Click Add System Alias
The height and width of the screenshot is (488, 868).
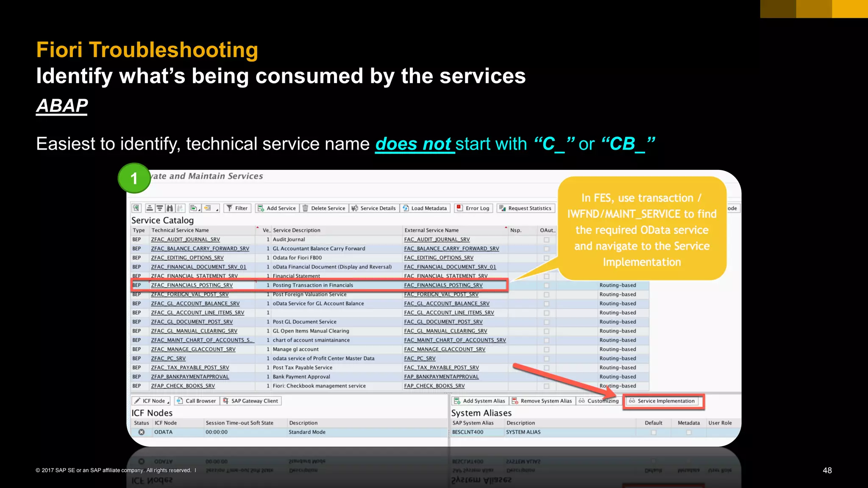(480, 401)
